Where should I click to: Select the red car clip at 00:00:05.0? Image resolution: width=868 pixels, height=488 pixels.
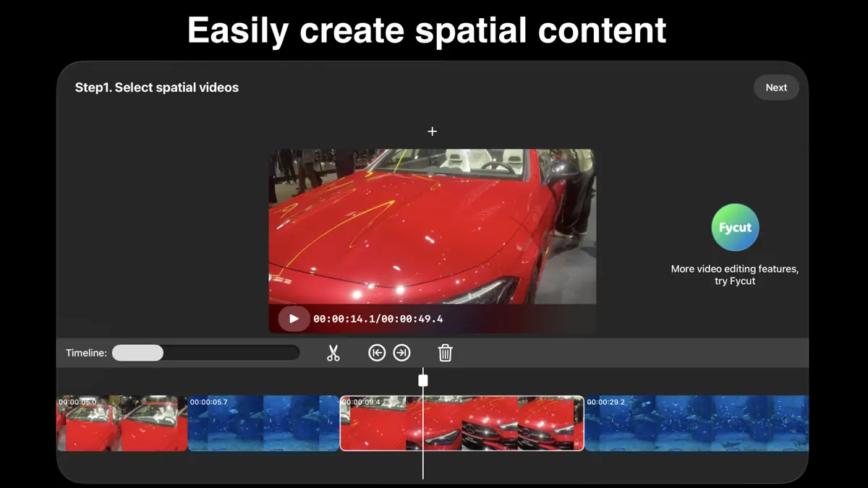pyautogui.click(x=122, y=423)
